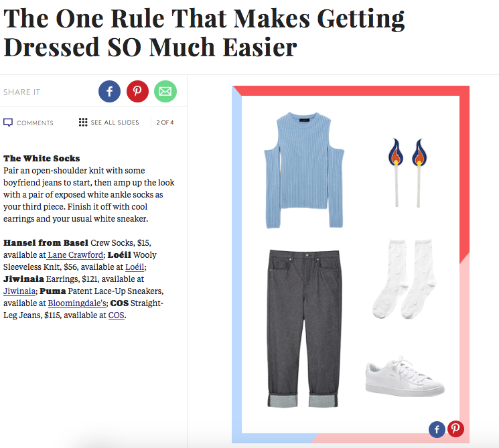Open the Jiwinaia link
This screenshot has height=448, width=499.
click(19, 291)
